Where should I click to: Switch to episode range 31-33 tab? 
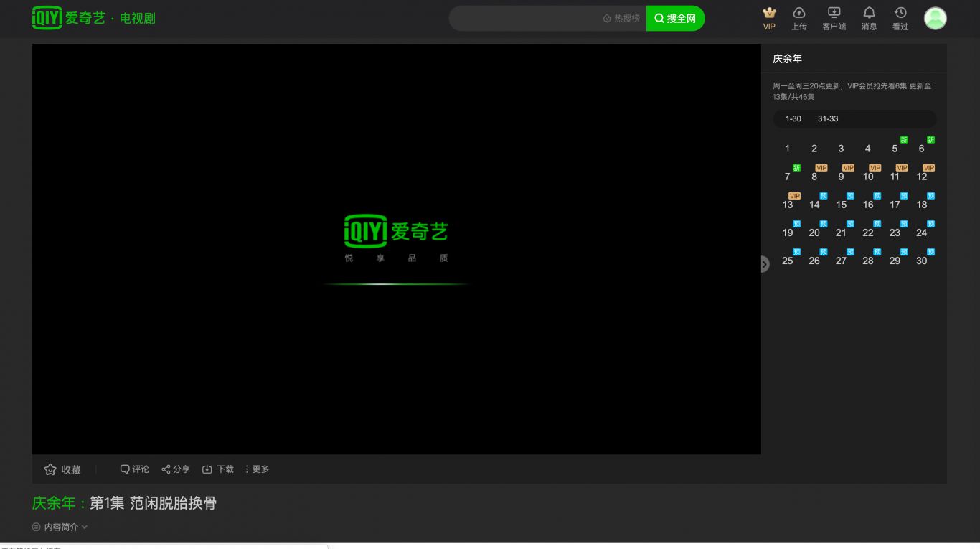(x=828, y=119)
